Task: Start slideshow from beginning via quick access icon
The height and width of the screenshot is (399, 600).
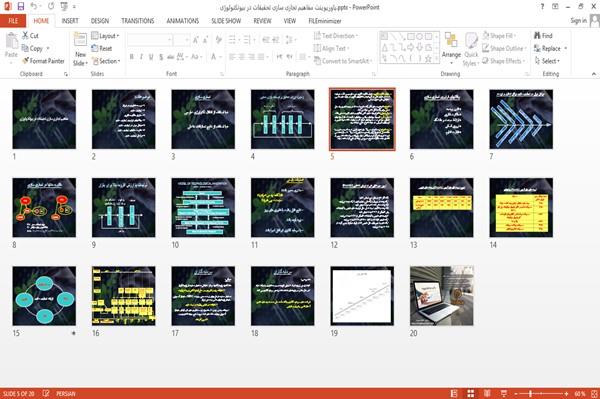Action: [64, 7]
